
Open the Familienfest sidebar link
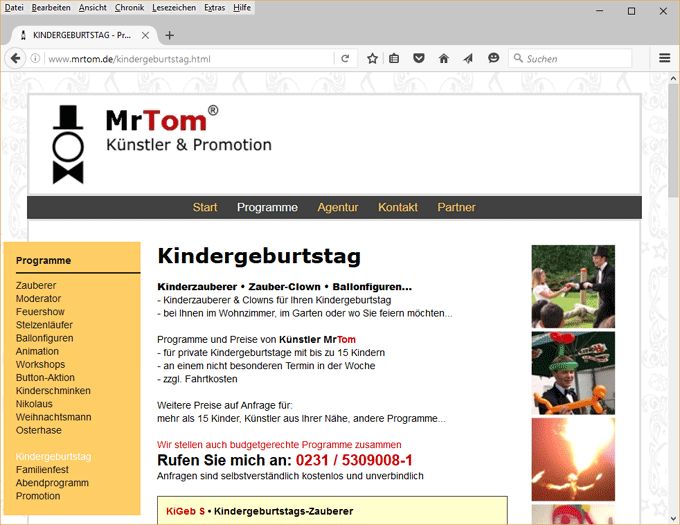click(42, 470)
